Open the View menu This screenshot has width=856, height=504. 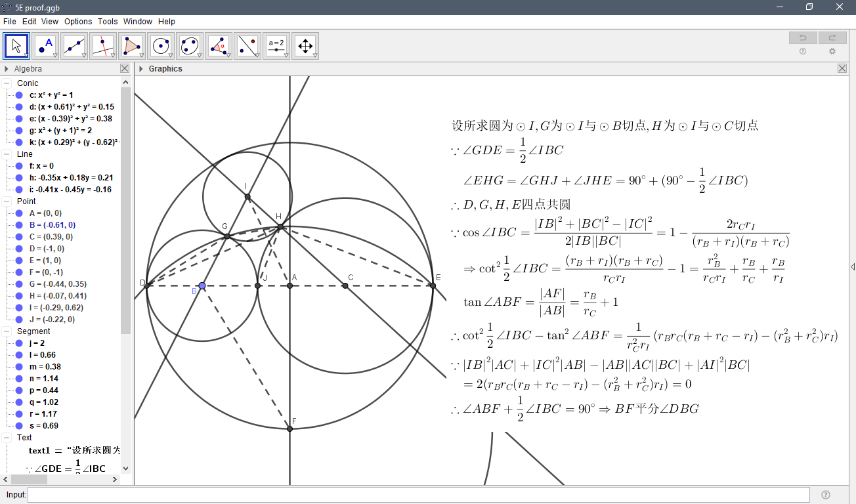(49, 21)
